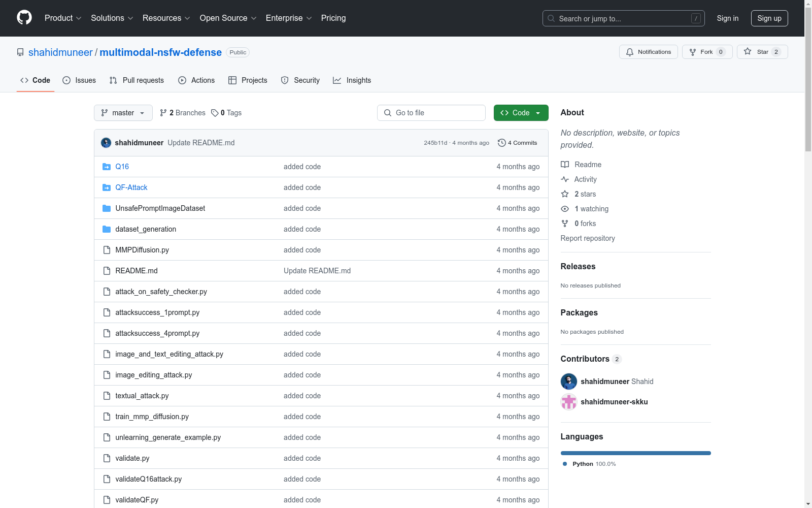812x508 pixels.
Task: Open the image_editing_attack.py file
Action: click(x=154, y=375)
